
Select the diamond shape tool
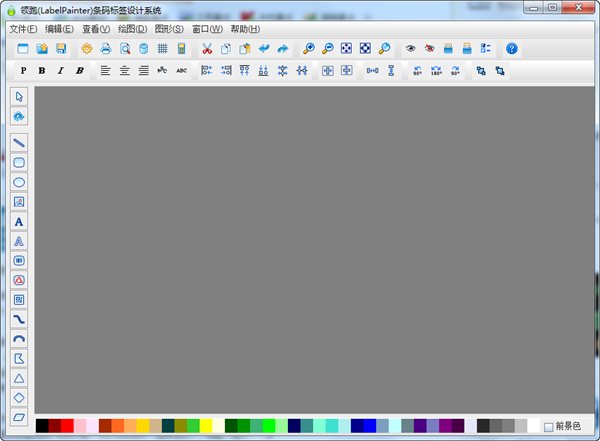[x=19, y=397]
